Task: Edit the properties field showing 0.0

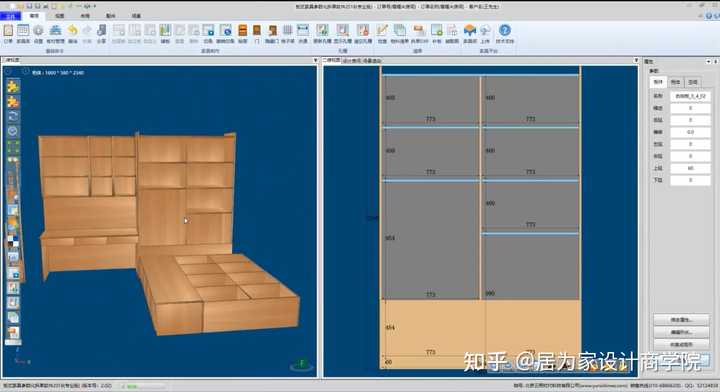Action: click(690, 132)
